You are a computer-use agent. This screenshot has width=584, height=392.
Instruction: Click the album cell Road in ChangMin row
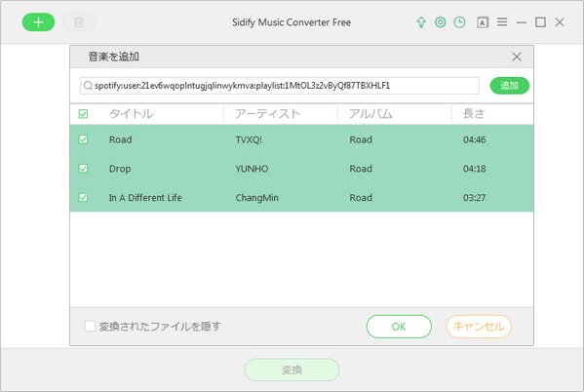(361, 198)
